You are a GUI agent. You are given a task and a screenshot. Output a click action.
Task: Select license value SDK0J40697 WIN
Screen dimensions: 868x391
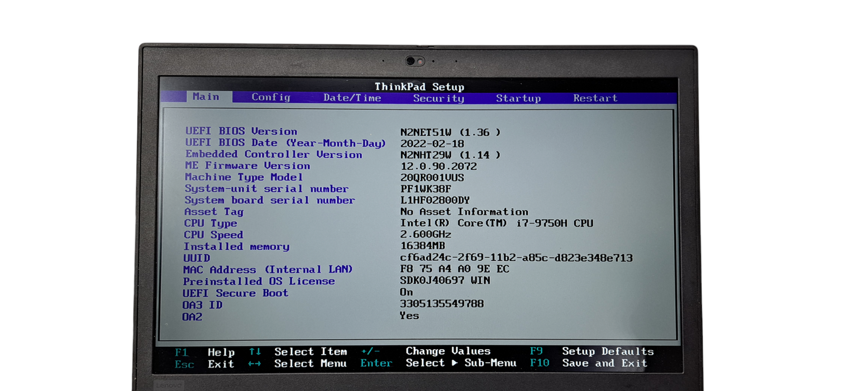pos(445,280)
